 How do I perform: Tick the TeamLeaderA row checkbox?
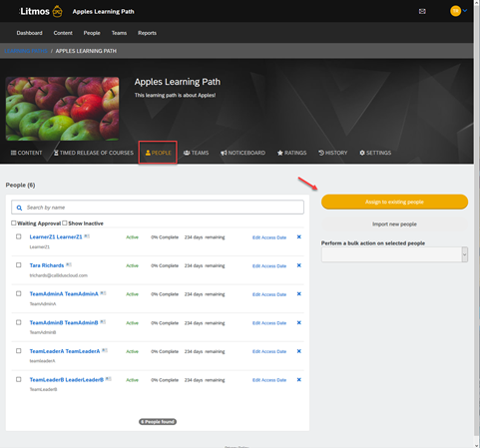coord(19,351)
